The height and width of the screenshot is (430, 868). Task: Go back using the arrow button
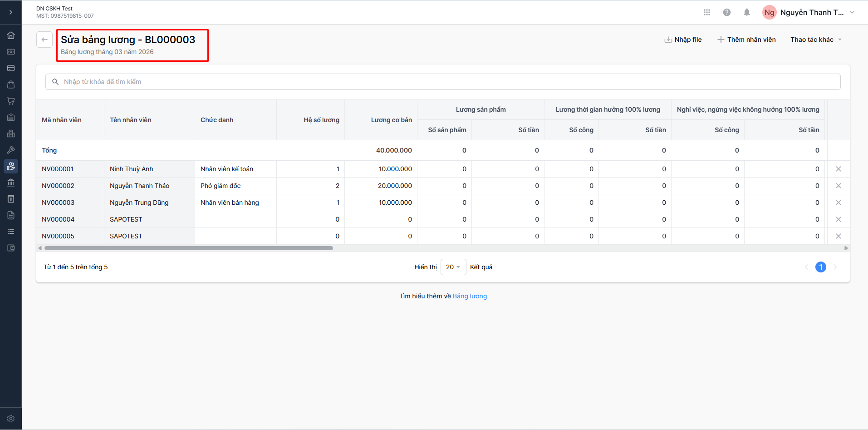(x=44, y=40)
